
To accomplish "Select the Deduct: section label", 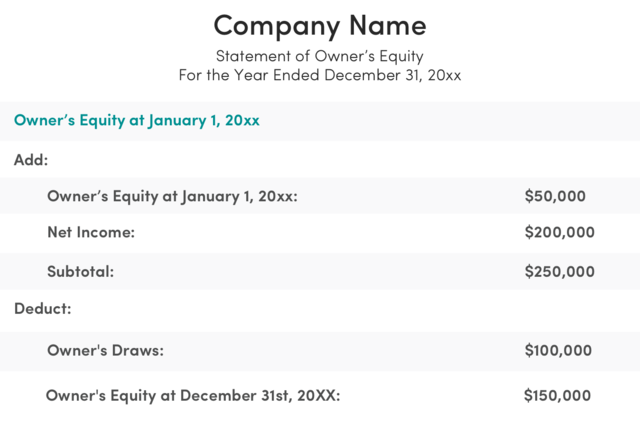I will click(x=43, y=309).
